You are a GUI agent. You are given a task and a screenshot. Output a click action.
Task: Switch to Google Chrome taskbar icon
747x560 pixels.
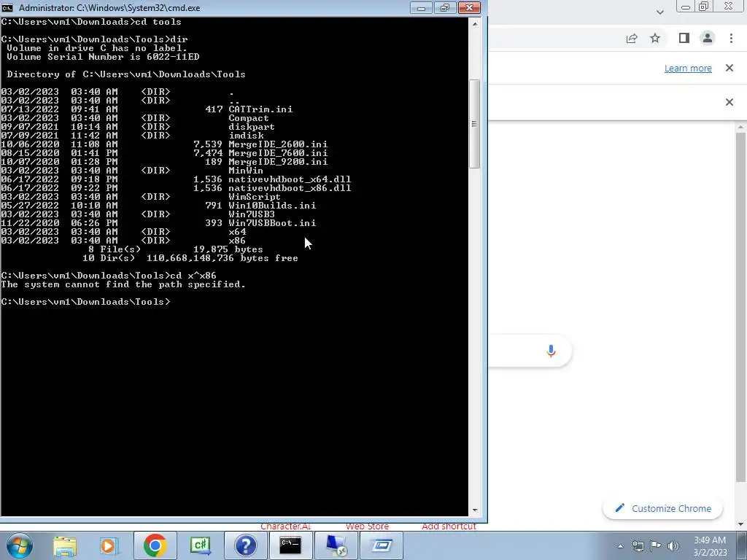[x=155, y=545]
